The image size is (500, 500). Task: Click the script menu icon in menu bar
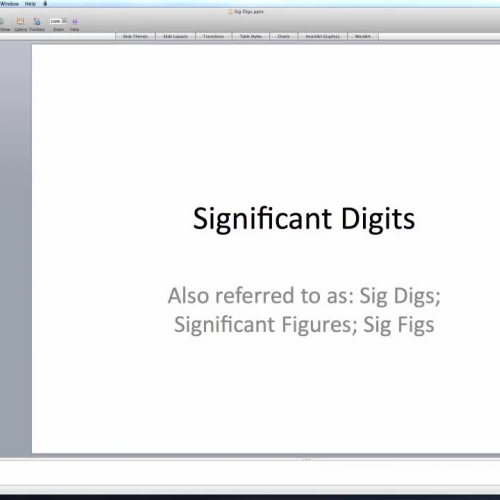pos(45,4)
